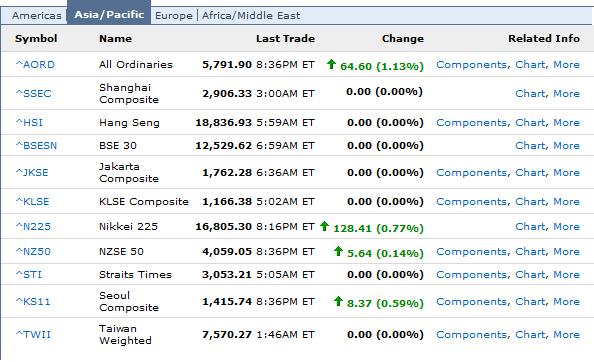View Components for KLSE Composite

472,201
